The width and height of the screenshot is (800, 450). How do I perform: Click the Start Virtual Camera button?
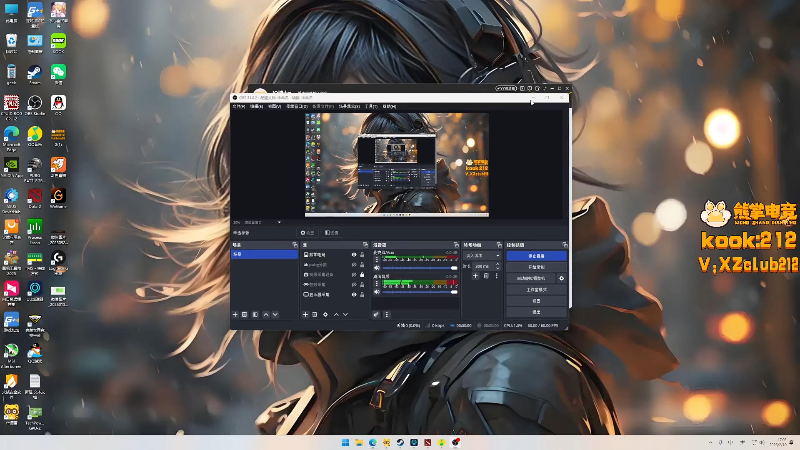531,279
